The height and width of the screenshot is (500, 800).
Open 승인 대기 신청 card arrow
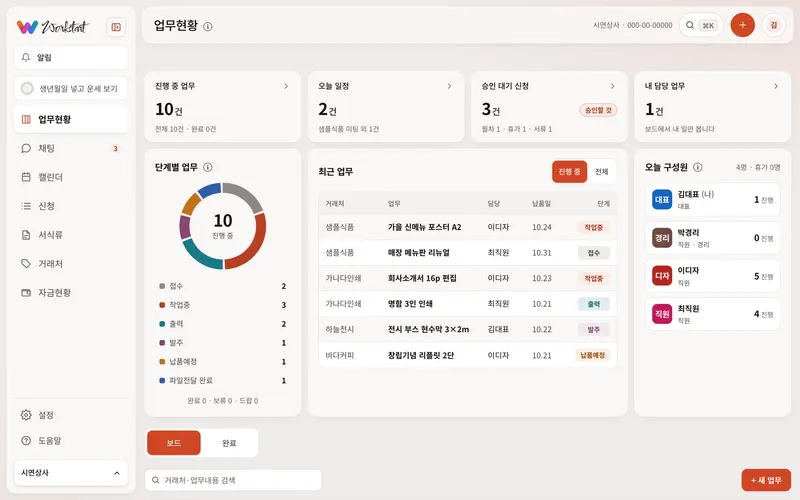[x=613, y=86]
